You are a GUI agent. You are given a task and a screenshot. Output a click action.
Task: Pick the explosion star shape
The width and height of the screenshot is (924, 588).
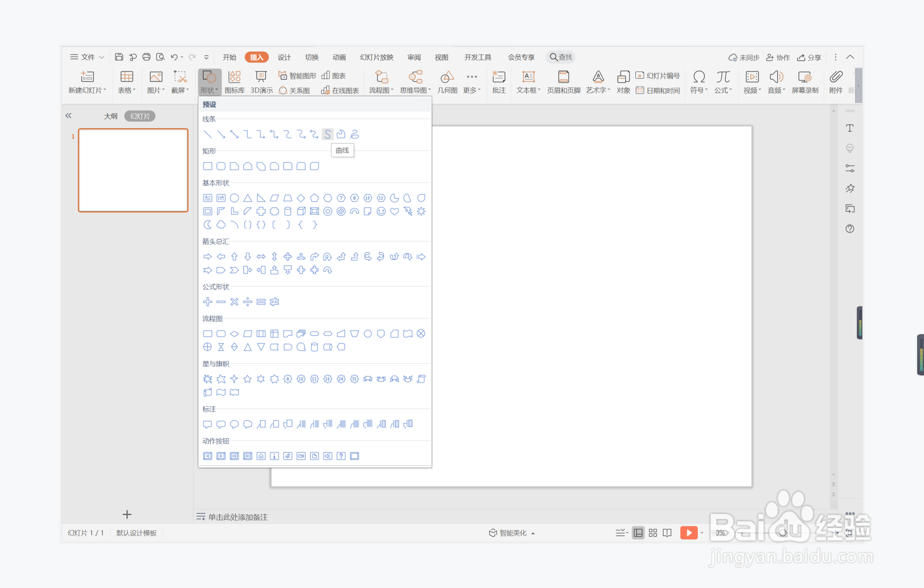click(x=208, y=379)
